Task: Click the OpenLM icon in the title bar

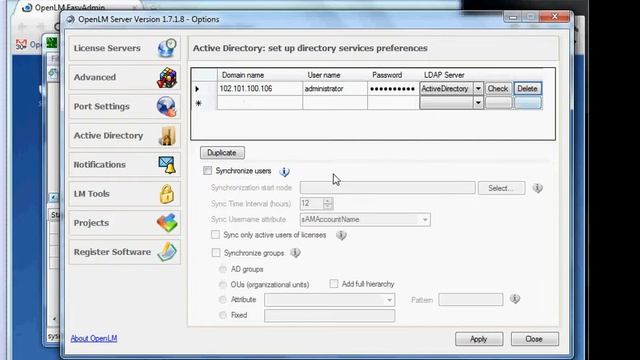Action: [x=70, y=20]
